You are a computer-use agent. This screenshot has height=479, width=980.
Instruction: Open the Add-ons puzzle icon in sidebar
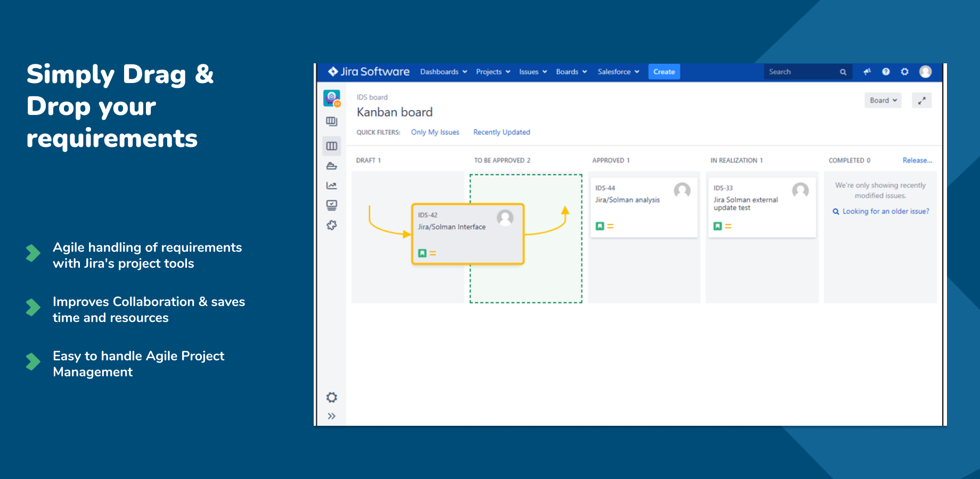pyautogui.click(x=332, y=225)
